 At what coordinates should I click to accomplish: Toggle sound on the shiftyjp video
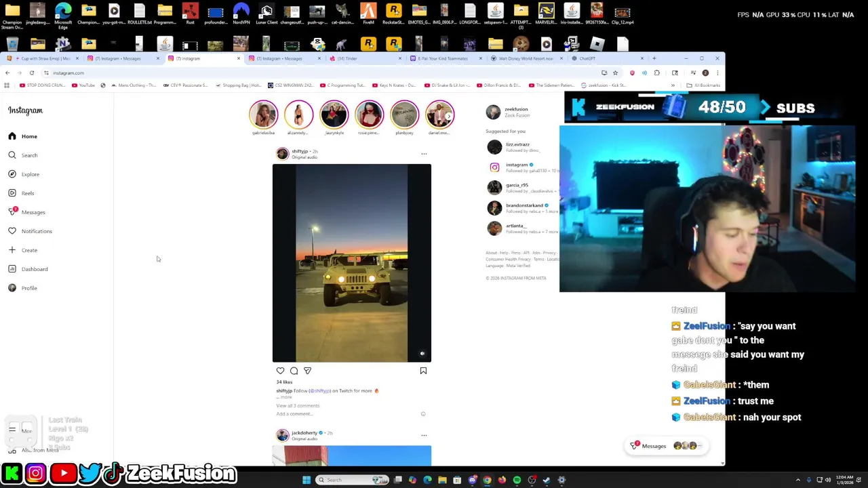coord(422,353)
